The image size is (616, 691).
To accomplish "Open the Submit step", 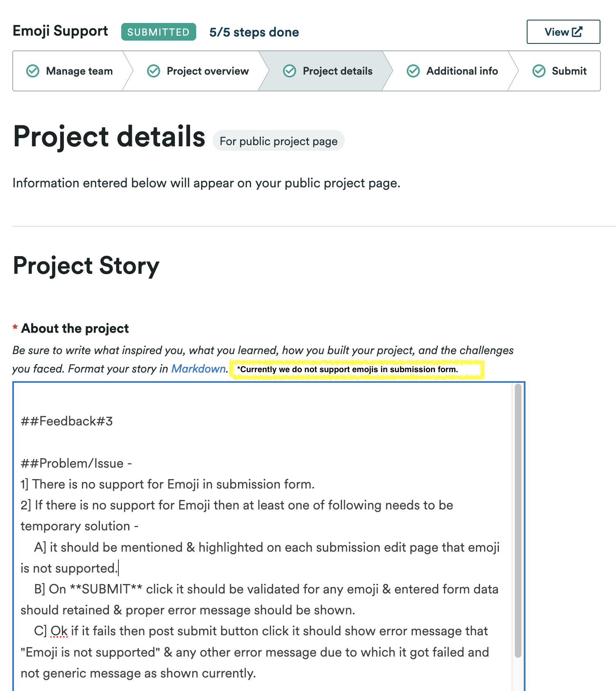I will pos(569,71).
